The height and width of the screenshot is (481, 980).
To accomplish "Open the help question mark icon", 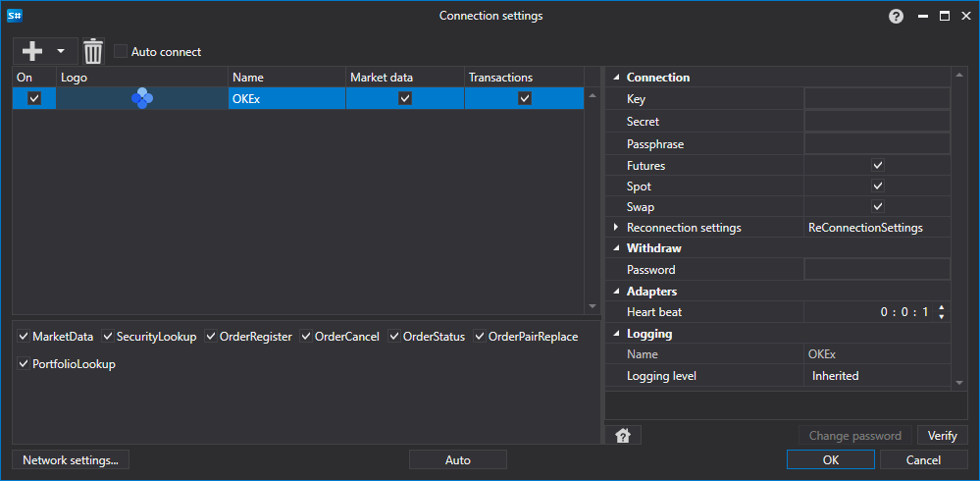I will click(897, 17).
